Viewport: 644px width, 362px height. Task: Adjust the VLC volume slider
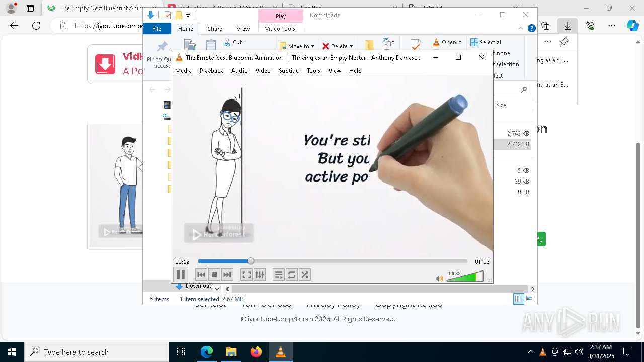pyautogui.click(x=465, y=277)
